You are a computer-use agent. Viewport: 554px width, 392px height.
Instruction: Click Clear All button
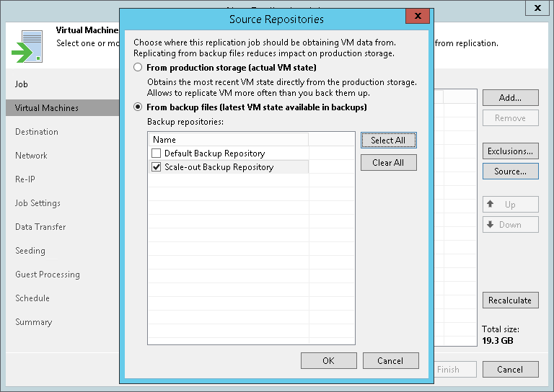tap(388, 163)
